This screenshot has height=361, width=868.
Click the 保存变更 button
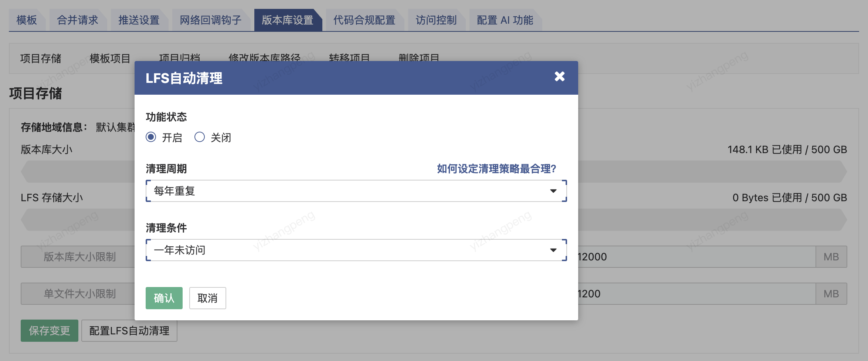click(x=50, y=331)
